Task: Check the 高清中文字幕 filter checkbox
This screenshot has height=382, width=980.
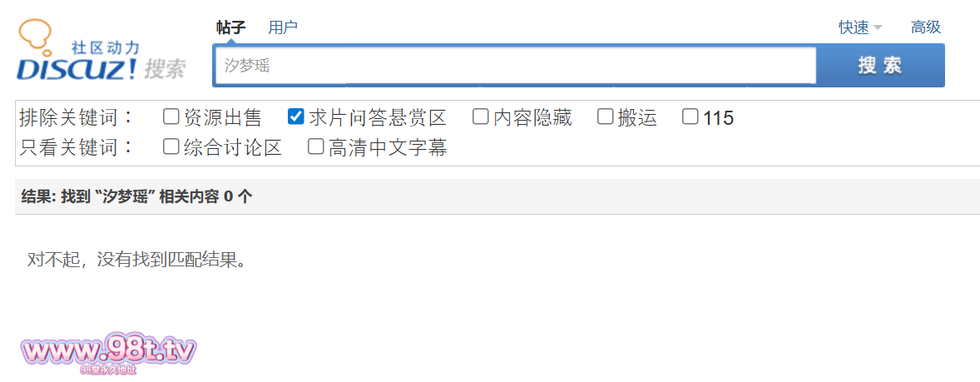Action: click(x=316, y=147)
